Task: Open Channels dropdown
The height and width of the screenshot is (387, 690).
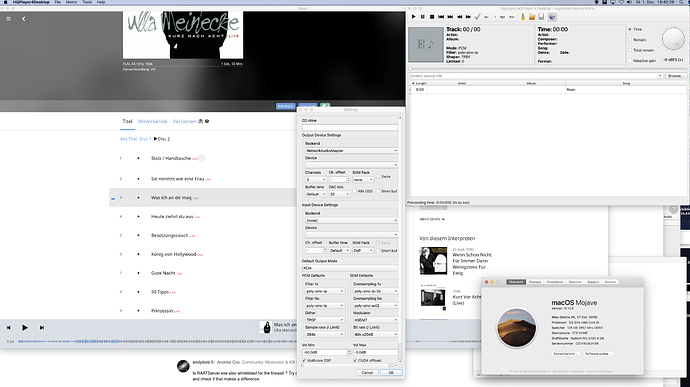Action: click(316, 180)
